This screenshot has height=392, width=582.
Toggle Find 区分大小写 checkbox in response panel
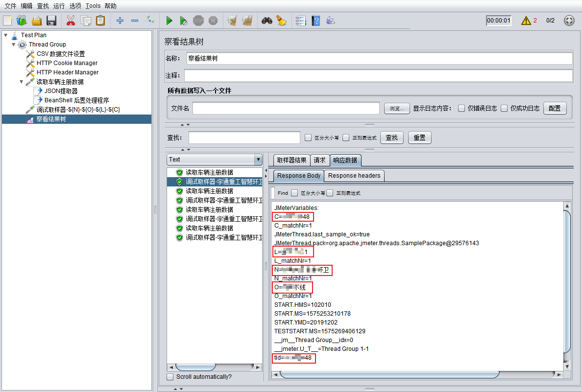(x=294, y=193)
